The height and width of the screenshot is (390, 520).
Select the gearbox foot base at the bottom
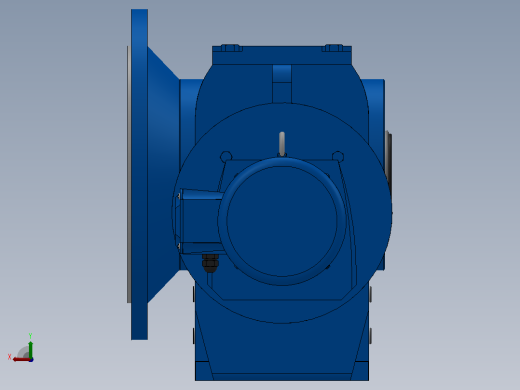(x=282, y=371)
